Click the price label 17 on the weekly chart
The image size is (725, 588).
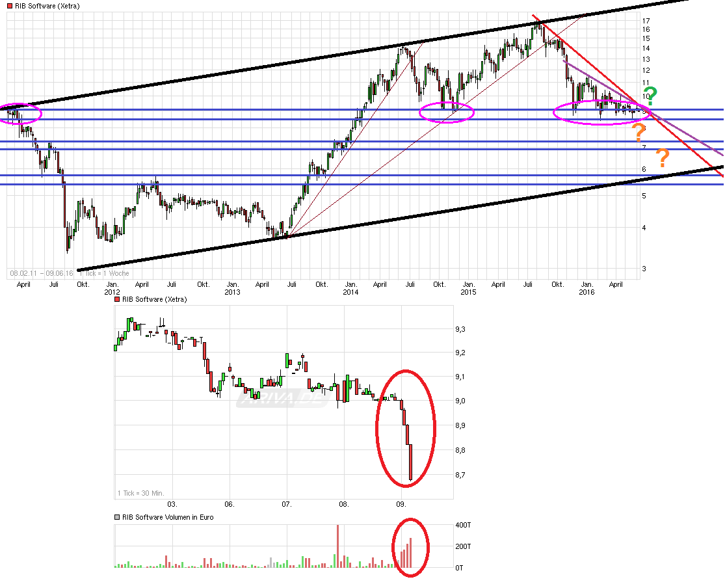646,21
